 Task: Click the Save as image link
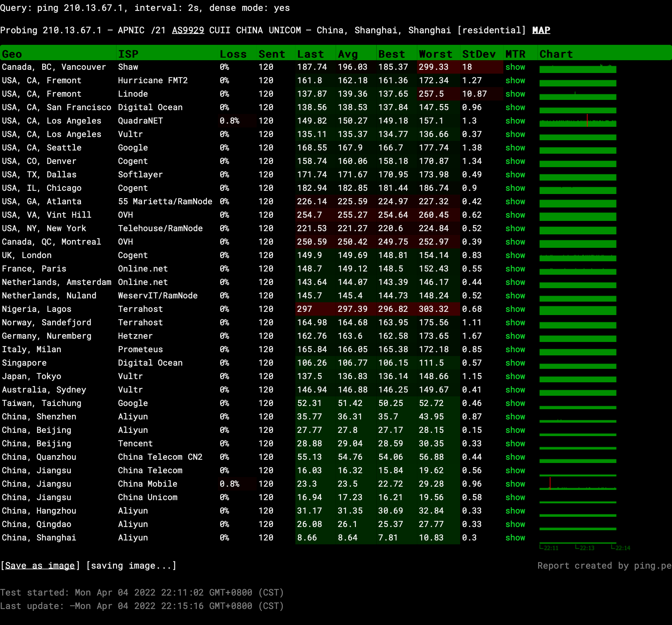tap(40, 565)
